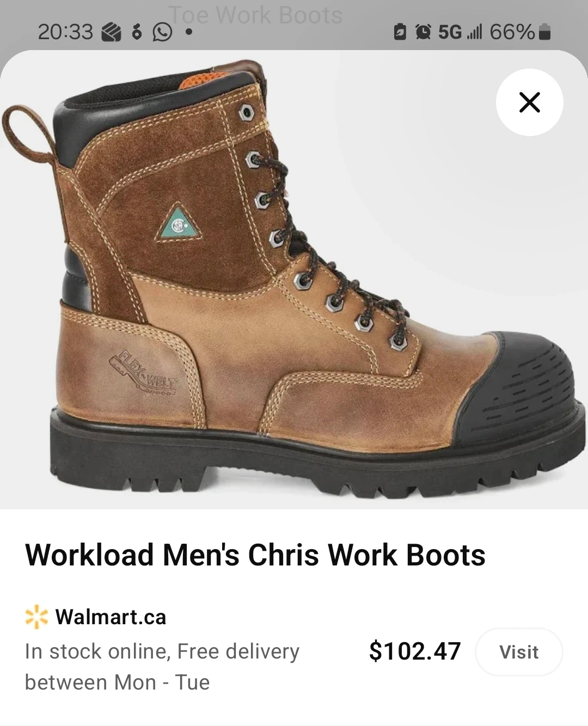The height and width of the screenshot is (726, 588).
Task: Tap the alarm clock status icon
Action: click(422, 33)
